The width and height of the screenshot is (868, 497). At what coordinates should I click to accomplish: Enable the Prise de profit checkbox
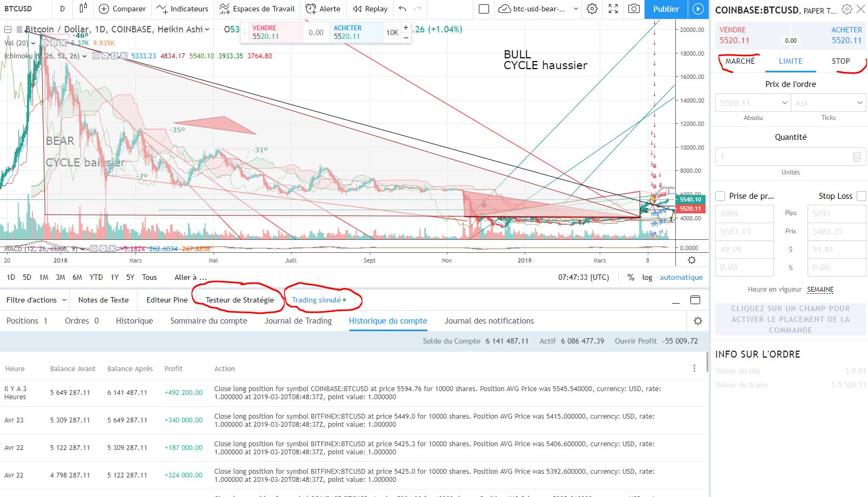(720, 196)
